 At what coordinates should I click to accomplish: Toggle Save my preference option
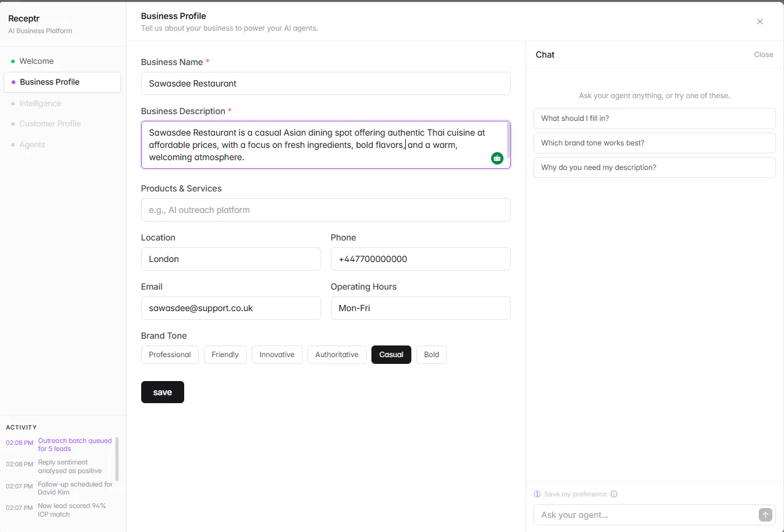pos(570,494)
